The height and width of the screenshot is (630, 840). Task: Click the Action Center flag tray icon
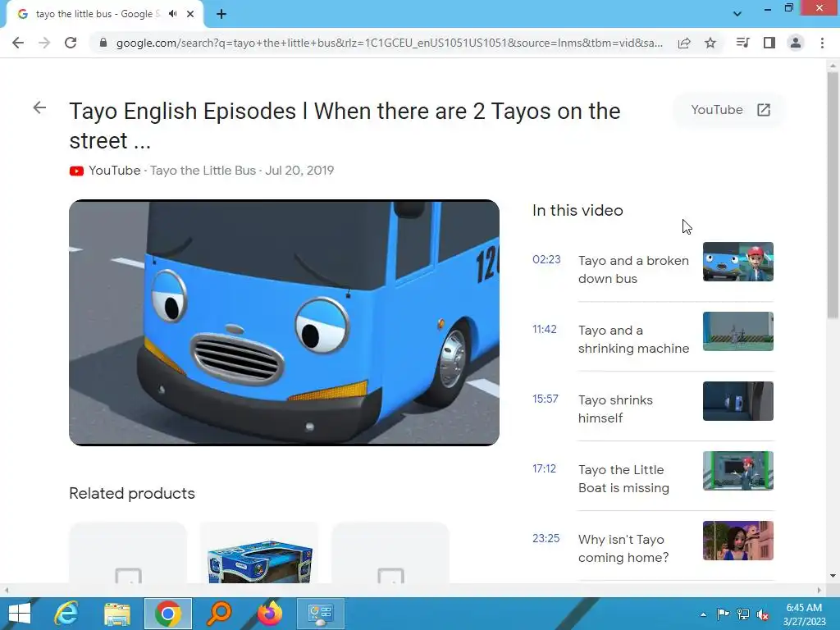(x=724, y=614)
